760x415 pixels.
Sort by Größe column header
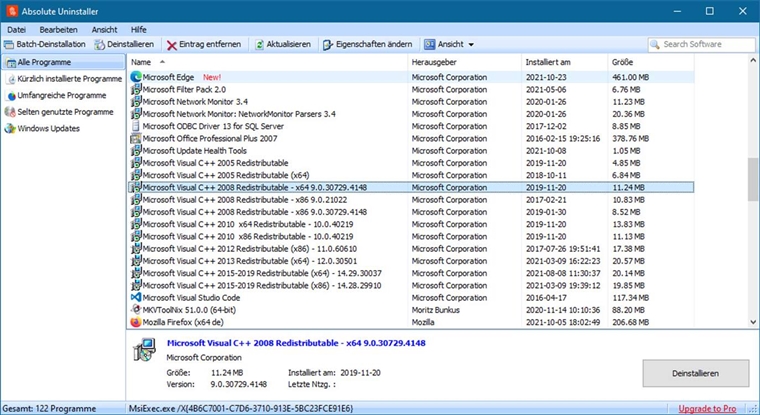651,62
